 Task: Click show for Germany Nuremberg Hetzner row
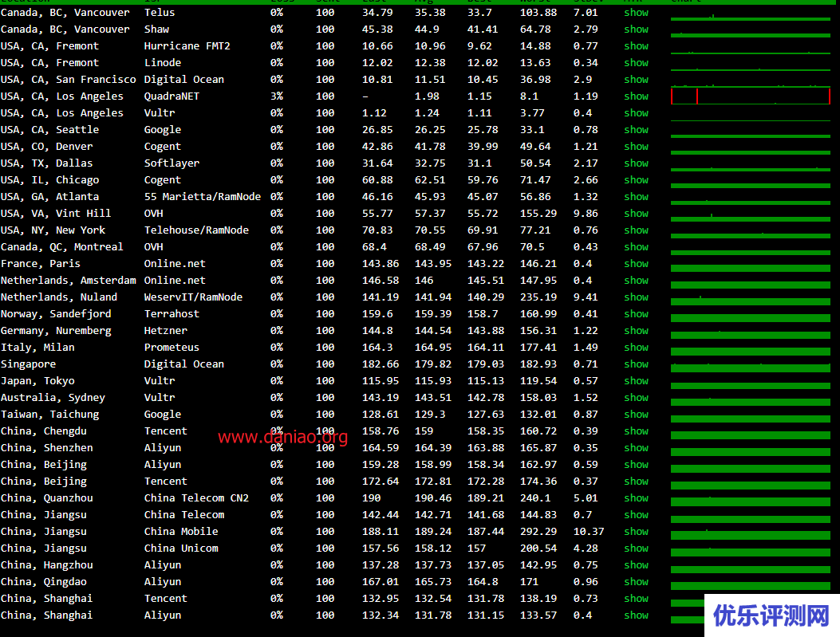636,331
